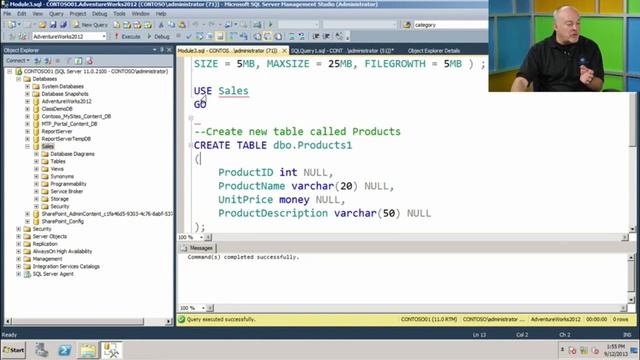
Task: Open the Debug menu
Action: click(x=99, y=13)
